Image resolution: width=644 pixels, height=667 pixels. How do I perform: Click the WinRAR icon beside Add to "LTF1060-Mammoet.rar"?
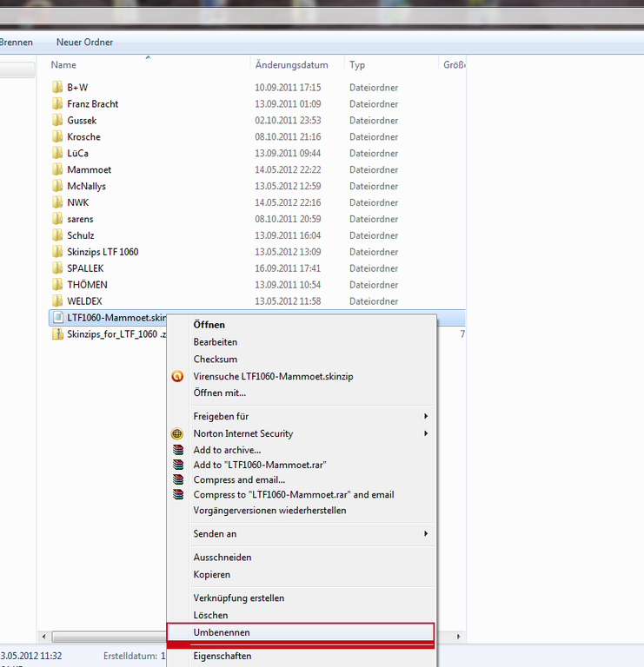[178, 465]
